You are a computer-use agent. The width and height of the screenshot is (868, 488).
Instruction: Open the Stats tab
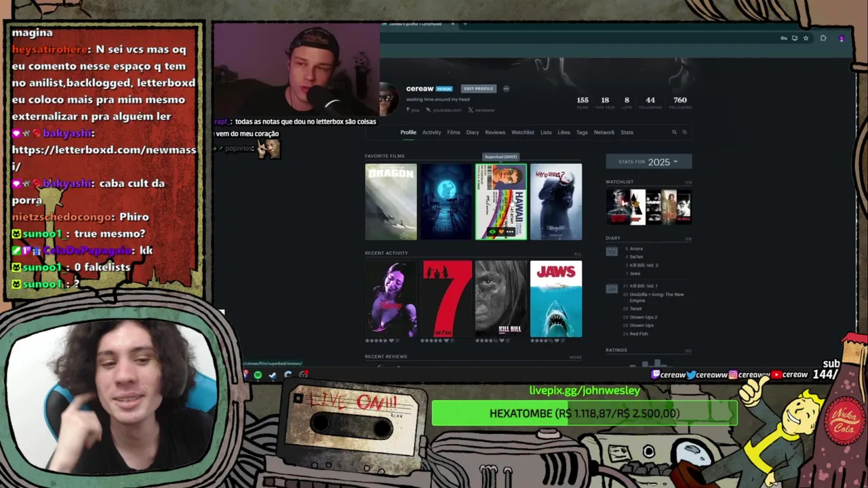click(627, 132)
